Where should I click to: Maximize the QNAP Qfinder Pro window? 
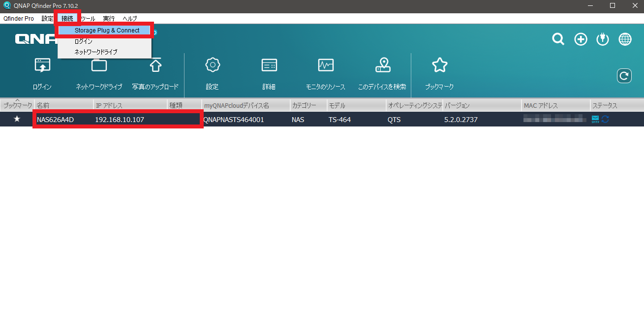coord(612,5)
